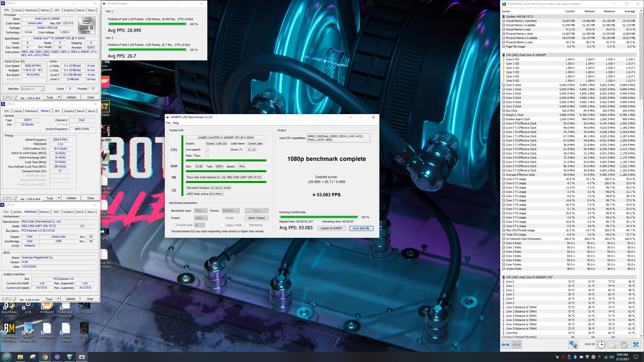The width and height of the screenshot is (644, 362).
Task: Reset HWiNFO timer with clock icon
Action: point(601,345)
